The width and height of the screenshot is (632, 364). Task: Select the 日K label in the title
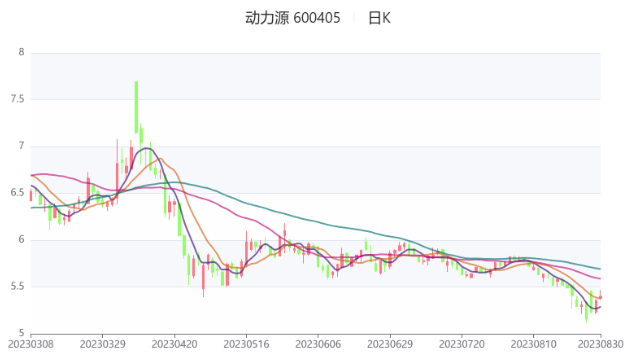379,18
